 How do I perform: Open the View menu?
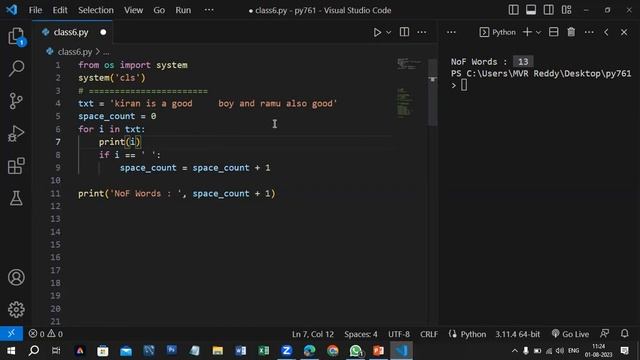(133, 10)
